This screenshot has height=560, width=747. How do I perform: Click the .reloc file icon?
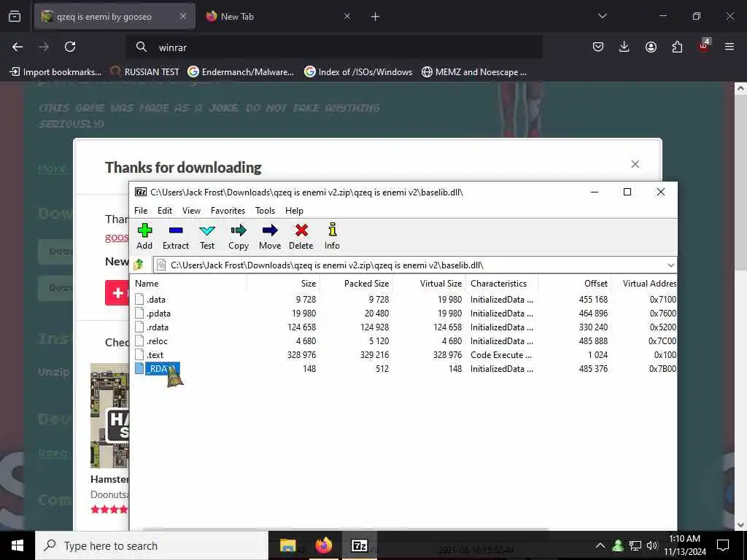(139, 341)
